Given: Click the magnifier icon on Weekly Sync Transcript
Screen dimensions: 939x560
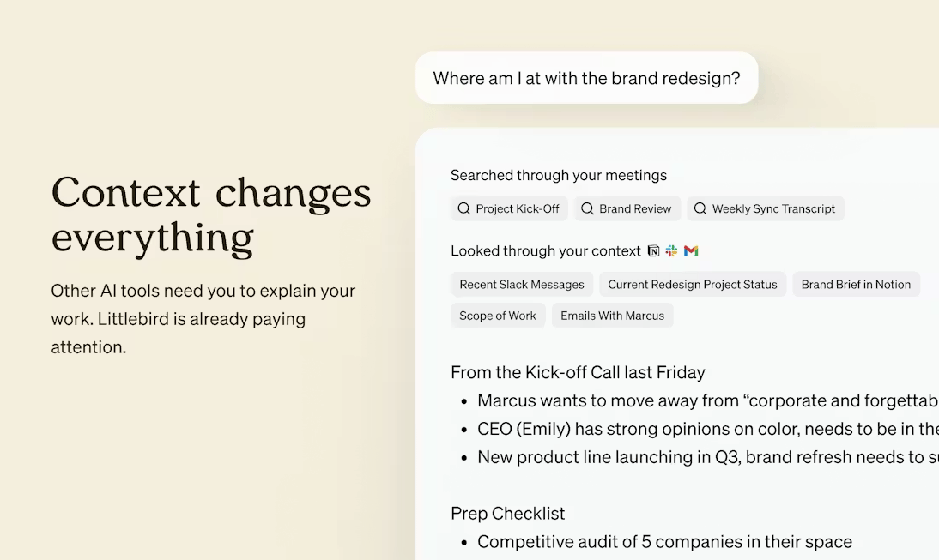Looking at the screenshot, I should [700, 209].
